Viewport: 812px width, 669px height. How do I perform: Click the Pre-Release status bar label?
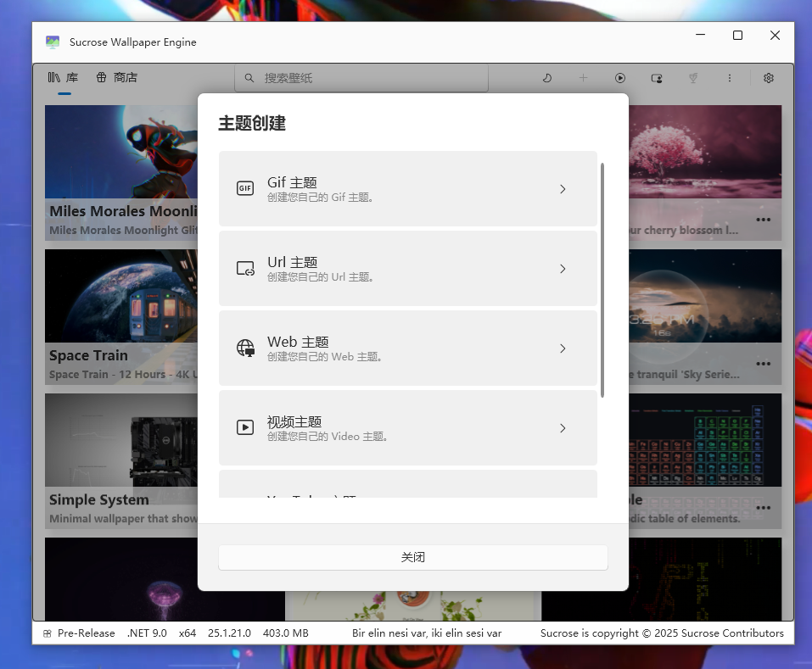click(x=86, y=633)
